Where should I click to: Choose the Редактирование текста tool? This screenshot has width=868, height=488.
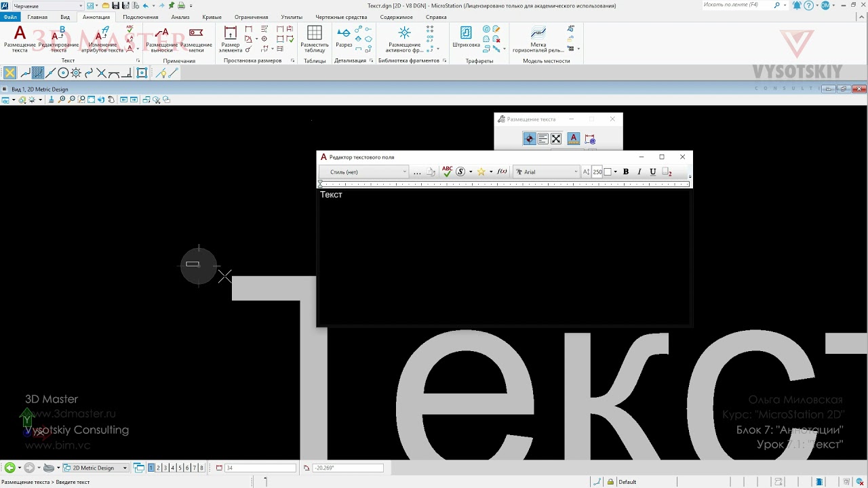coord(58,39)
